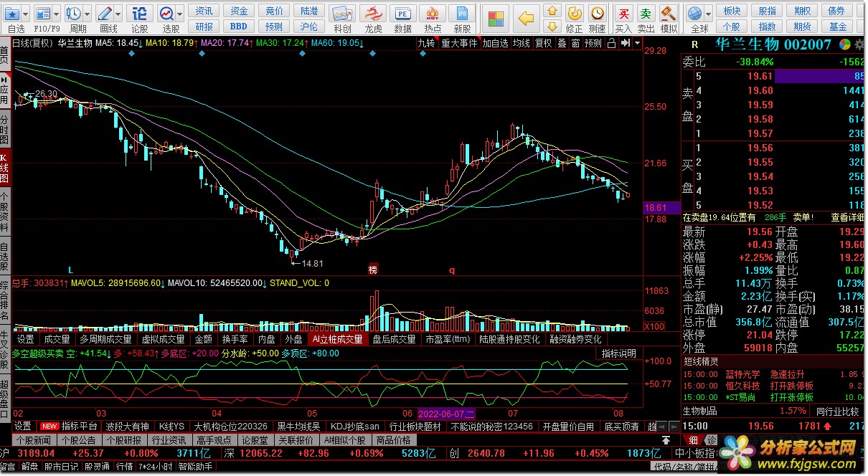Open the 日线(复权) period label menu

click(34, 43)
